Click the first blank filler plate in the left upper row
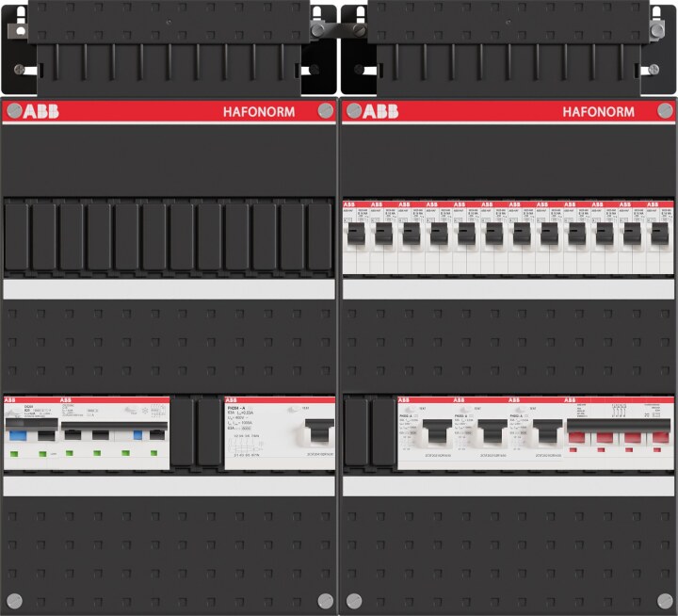Viewport: 678px width, 616px height. (x=16, y=236)
